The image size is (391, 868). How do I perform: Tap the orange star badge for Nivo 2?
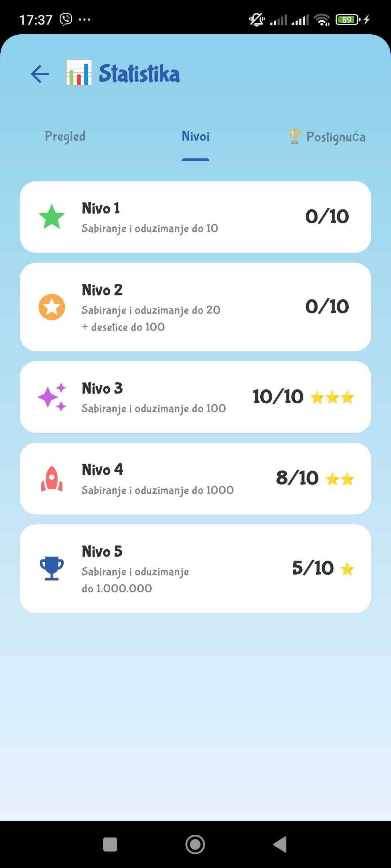52,307
